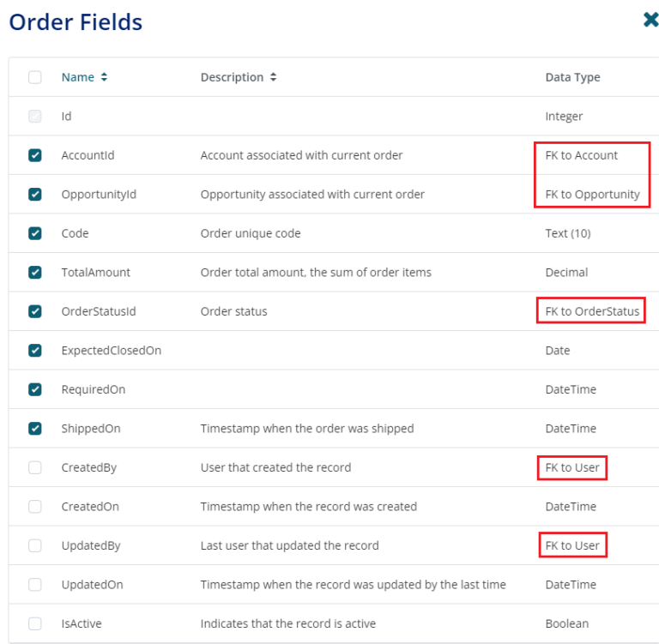Uncheck the OpportunityId field checkbox

coord(35,195)
